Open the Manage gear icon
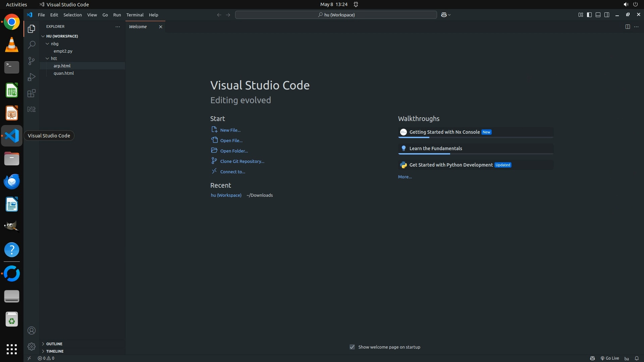The image size is (644, 362). coord(32,346)
